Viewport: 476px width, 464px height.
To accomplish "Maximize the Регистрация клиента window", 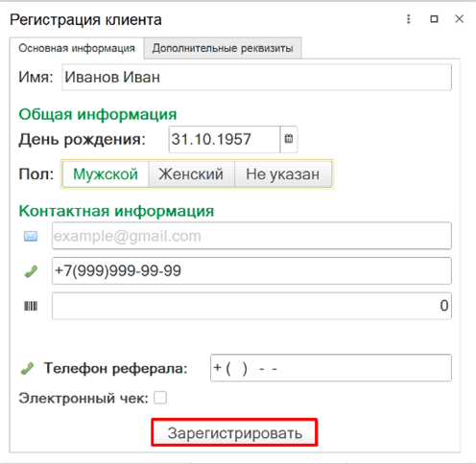I will 434,19.
